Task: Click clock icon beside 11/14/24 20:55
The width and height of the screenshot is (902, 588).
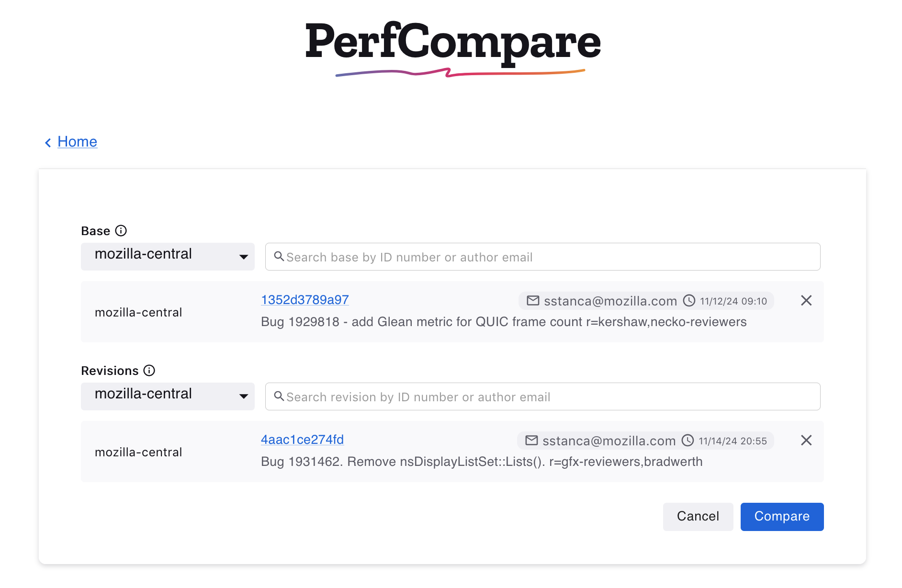Action: point(688,441)
